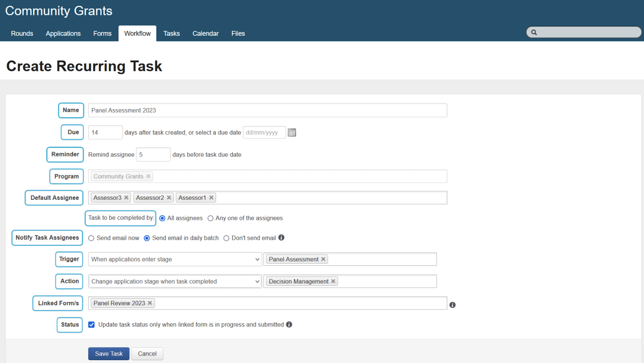Screen dimensions: 644x363
Task: Select Any one of the assignees option
Action: [210, 218]
